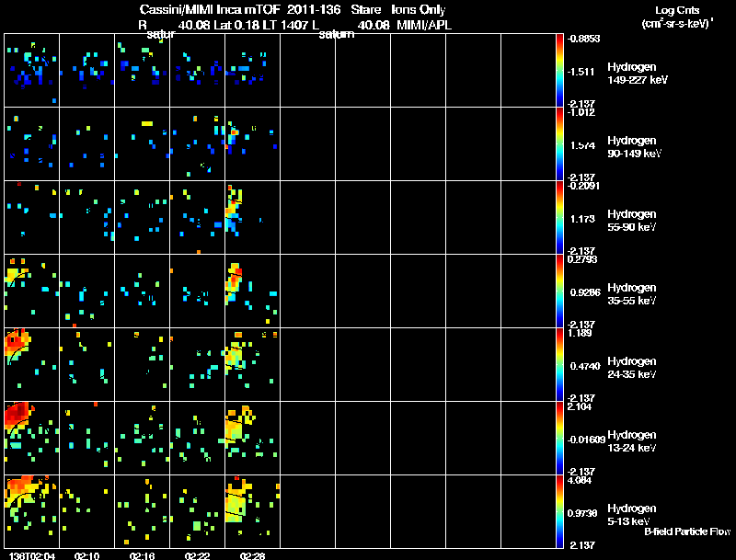Click the 0.9736 color scale value
This screenshot has height=560, width=736.
582,514
